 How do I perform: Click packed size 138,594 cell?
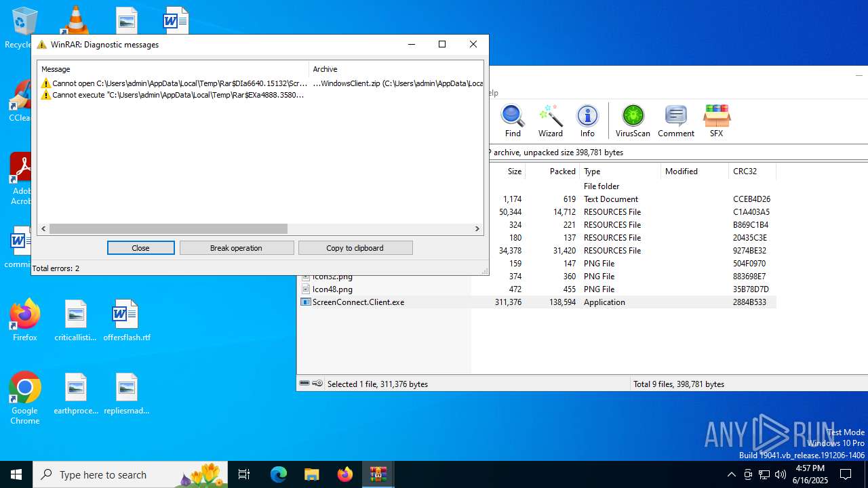click(x=562, y=302)
